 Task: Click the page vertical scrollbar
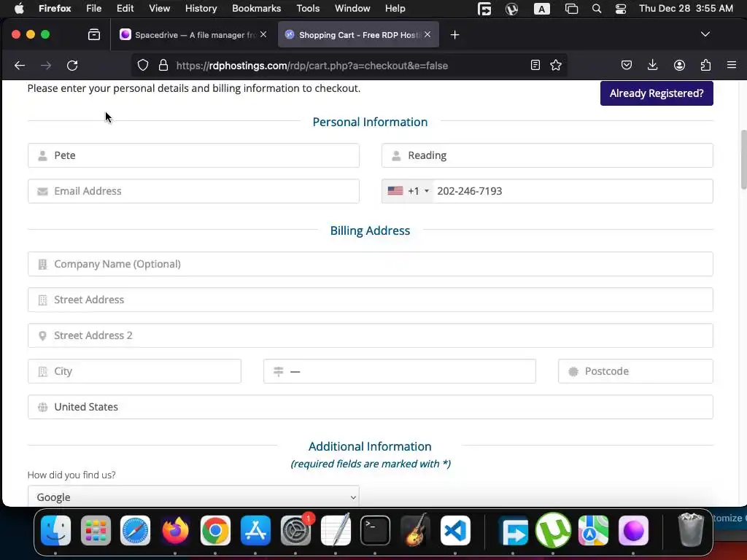(743, 160)
